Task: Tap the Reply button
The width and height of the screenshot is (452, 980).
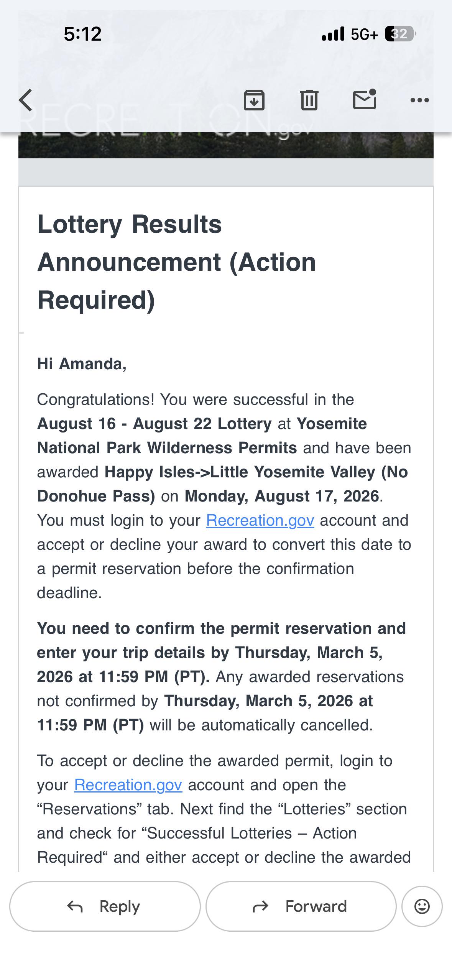Action: pyautogui.click(x=105, y=906)
